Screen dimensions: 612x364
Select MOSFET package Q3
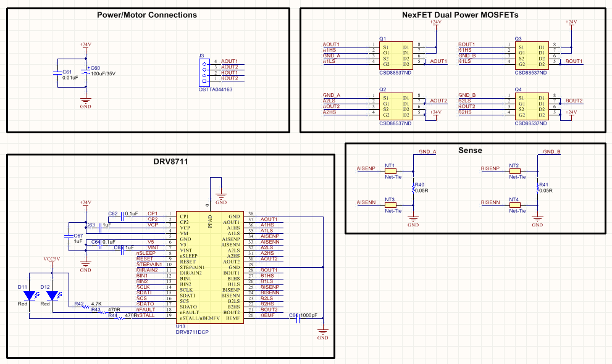click(532, 56)
